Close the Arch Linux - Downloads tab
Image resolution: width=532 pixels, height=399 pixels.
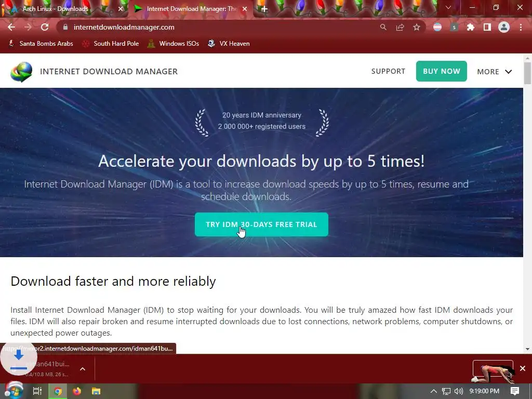coord(121,9)
